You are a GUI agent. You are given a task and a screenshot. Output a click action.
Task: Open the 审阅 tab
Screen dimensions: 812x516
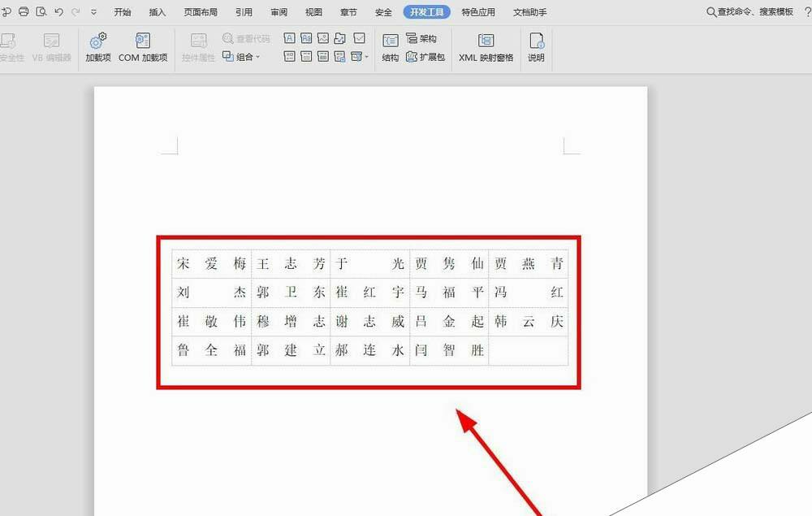pyautogui.click(x=279, y=12)
